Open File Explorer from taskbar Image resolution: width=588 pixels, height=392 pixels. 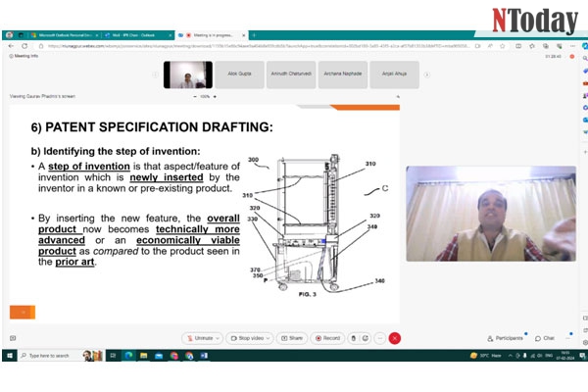144,355
